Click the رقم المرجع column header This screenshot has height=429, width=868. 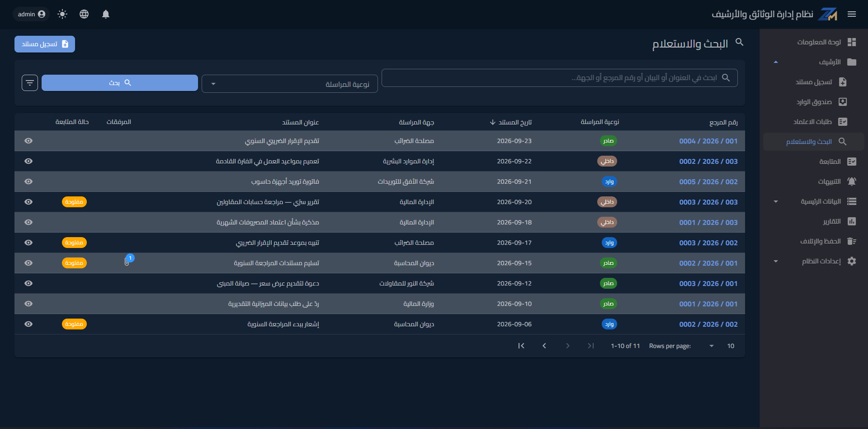723,122
